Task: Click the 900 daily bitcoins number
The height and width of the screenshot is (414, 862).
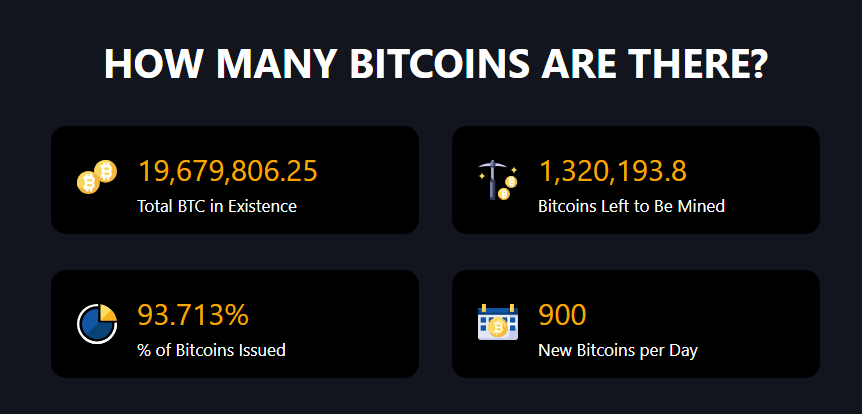Action: 561,315
